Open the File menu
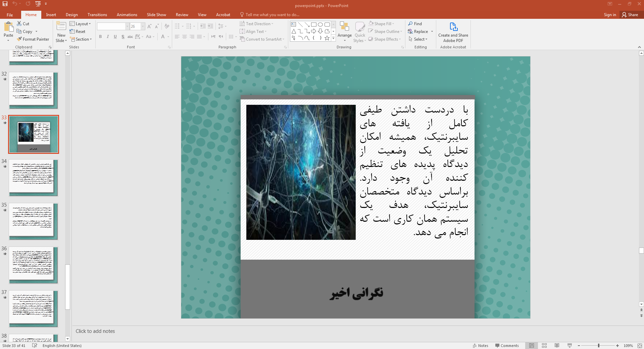The height and width of the screenshot is (349, 644). point(10,14)
